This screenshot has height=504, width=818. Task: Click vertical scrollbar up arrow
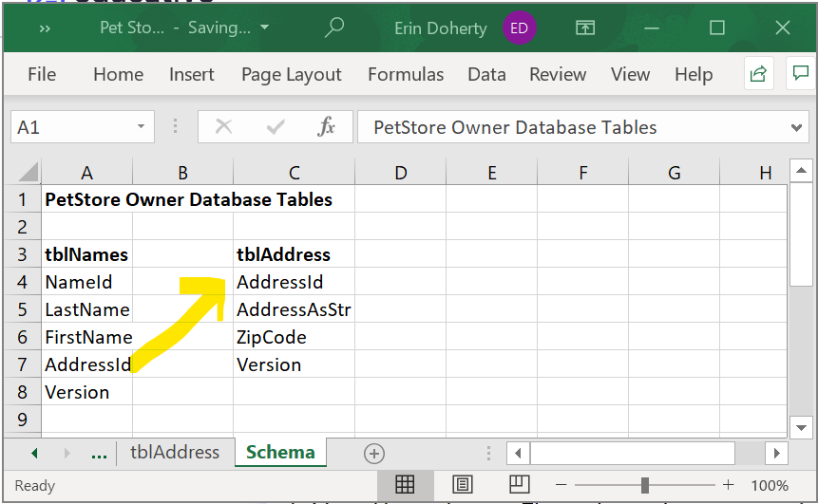tap(801, 171)
